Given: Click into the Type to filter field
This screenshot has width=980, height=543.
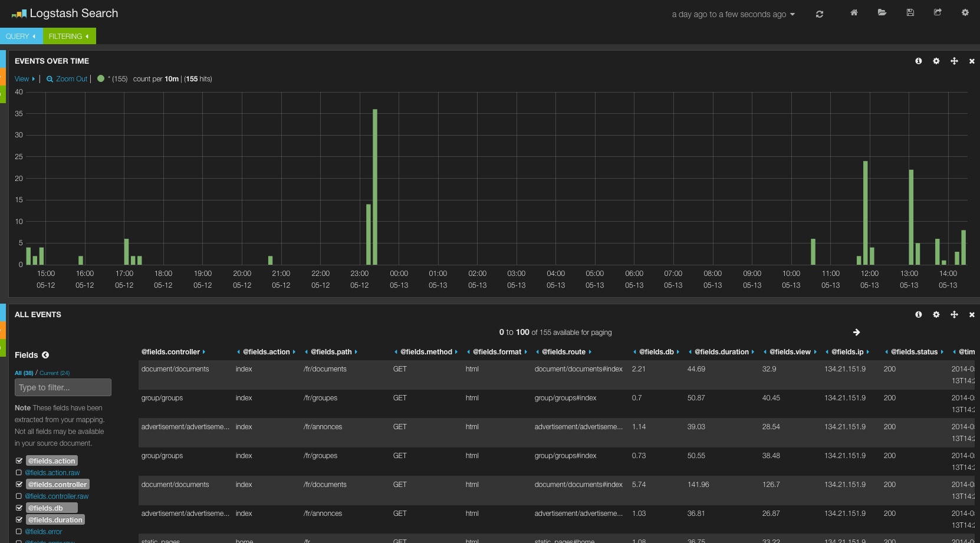Looking at the screenshot, I should [x=63, y=387].
